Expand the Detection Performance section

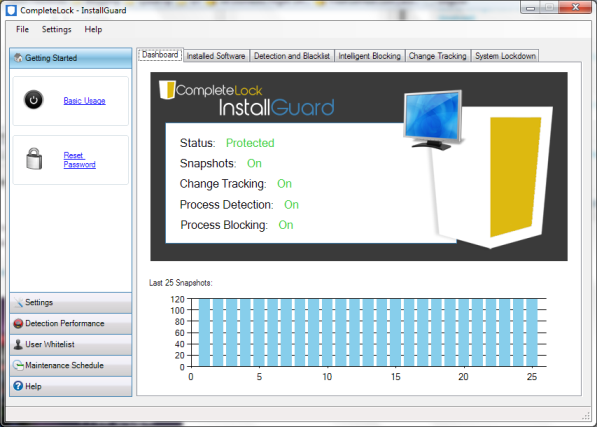(x=71, y=323)
